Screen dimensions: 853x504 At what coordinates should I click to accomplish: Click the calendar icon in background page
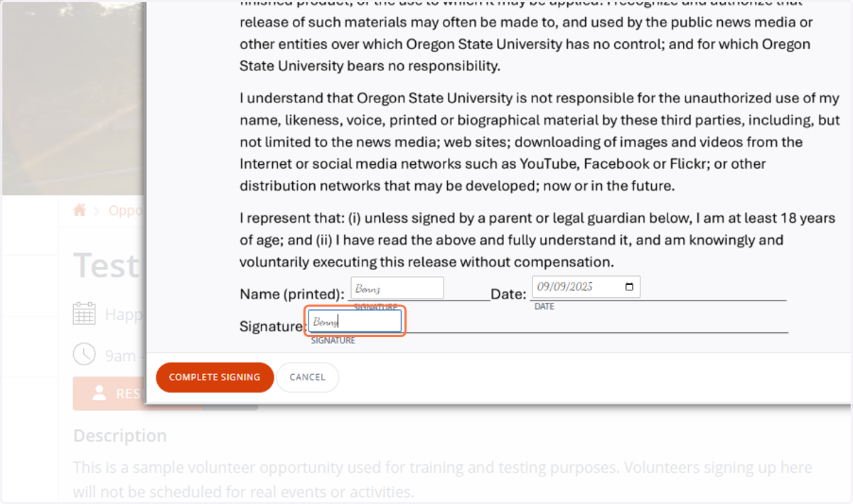tap(85, 313)
